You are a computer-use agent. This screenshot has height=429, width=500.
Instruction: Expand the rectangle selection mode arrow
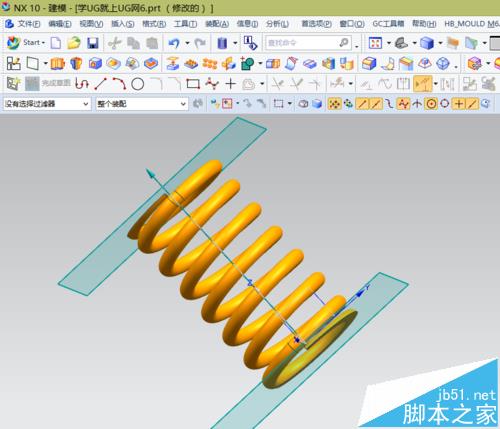tap(290, 104)
